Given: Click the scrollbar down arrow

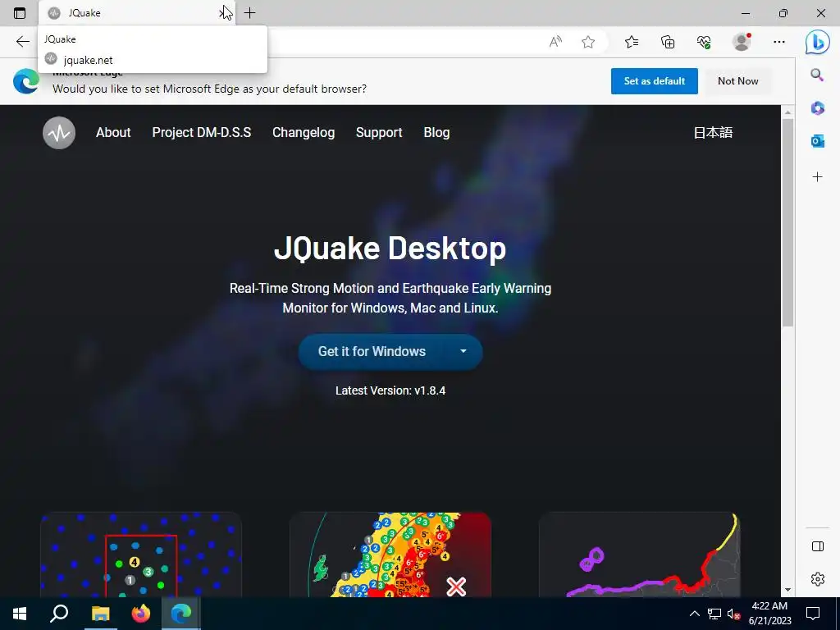Looking at the screenshot, I should (787, 590).
